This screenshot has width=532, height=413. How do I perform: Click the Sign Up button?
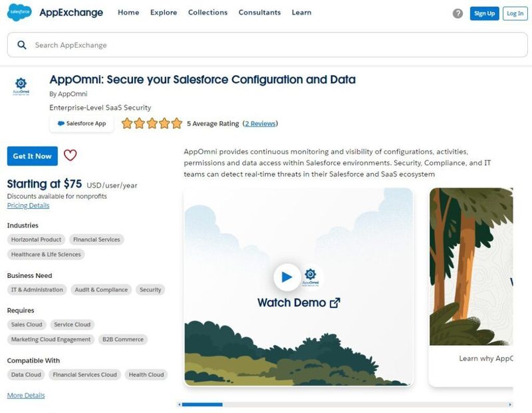484,13
